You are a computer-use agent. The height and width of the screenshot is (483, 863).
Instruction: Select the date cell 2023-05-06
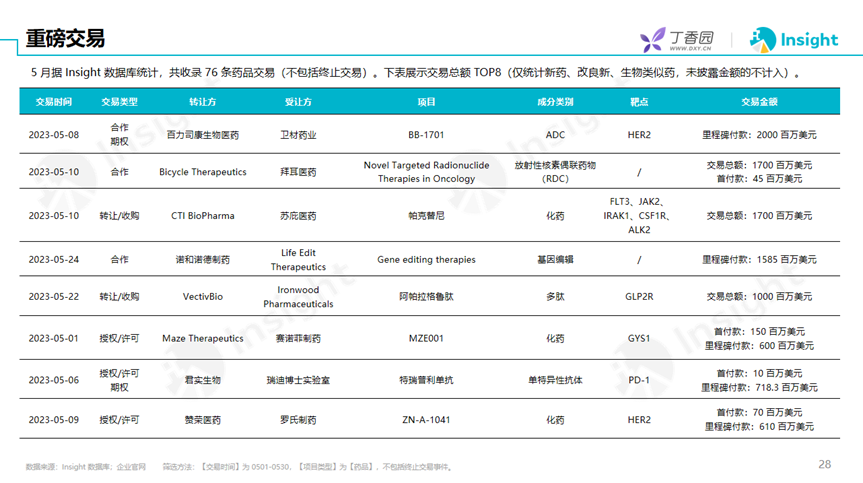54,380
